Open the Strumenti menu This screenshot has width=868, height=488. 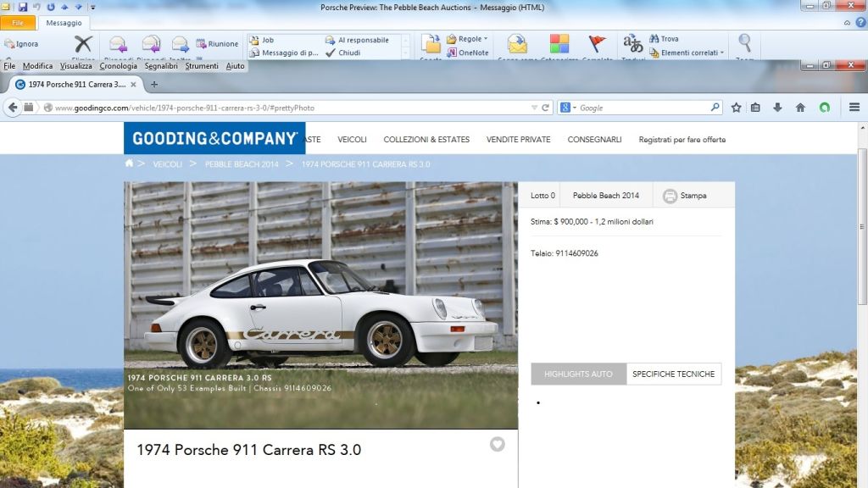pyautogui.click(x=202, y=66)
